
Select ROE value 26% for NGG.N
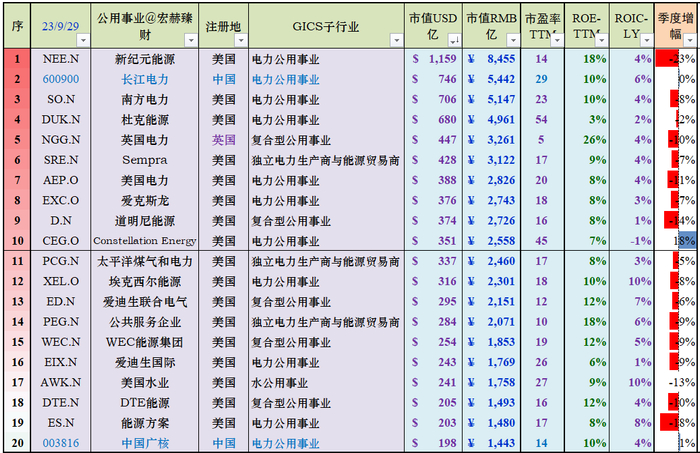click(587, 140)
